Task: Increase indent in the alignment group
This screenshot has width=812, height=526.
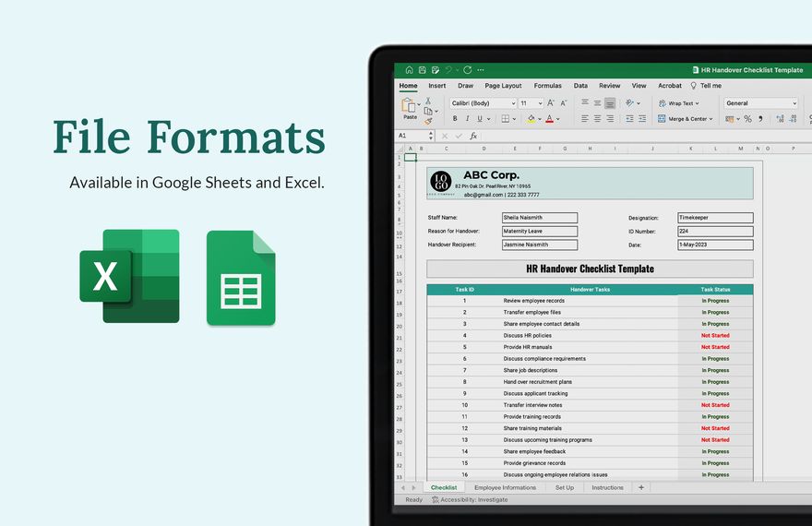Action: point(642,119)
